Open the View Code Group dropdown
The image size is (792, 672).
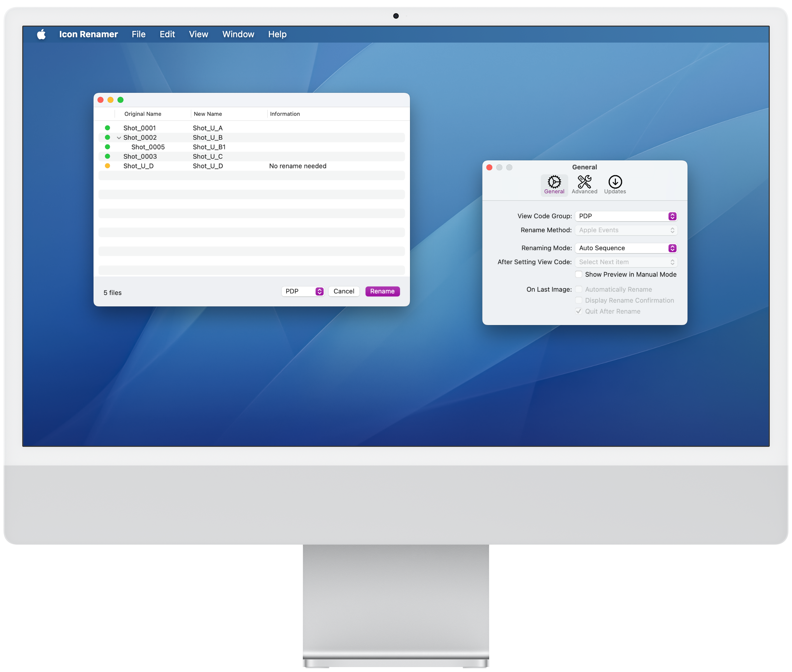point(626,216)
